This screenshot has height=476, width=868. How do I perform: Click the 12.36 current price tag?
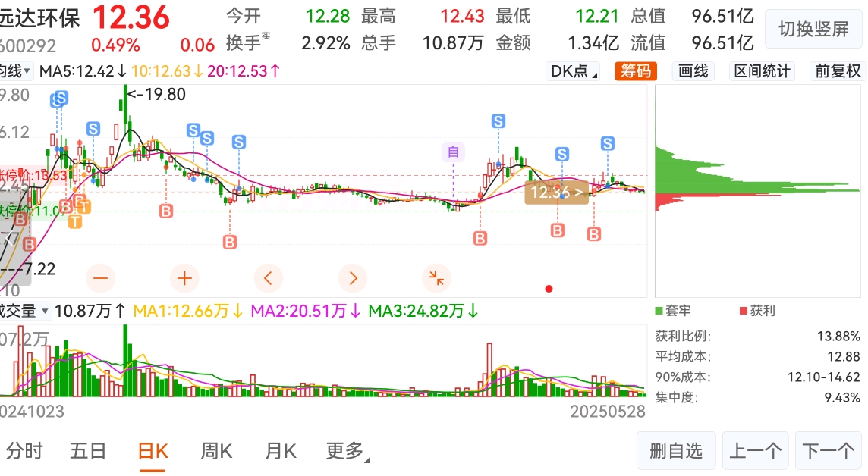pos(556,193)
